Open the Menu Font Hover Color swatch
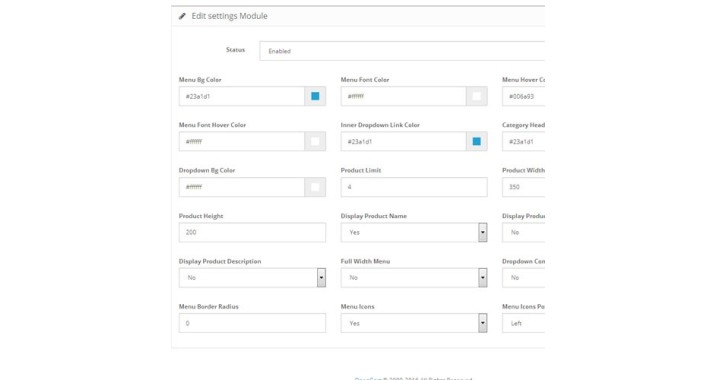This screenshot has height=380, width=710. 315,141
